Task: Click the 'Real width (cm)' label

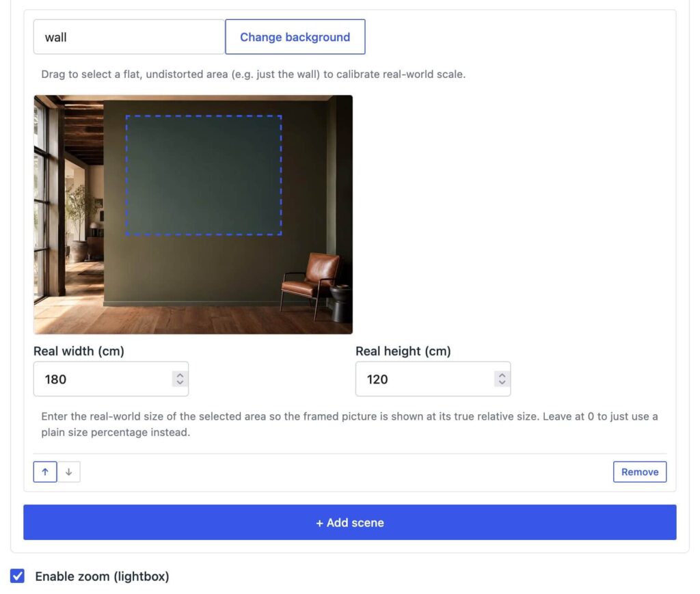Action: click(79, 351)
